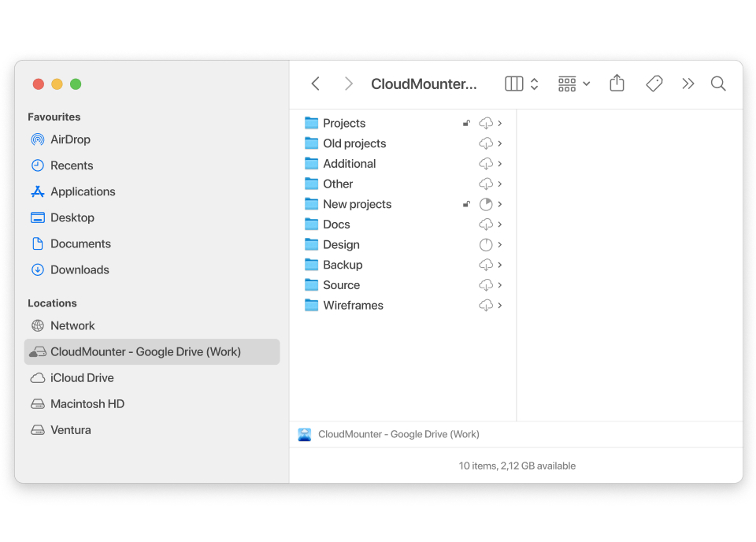Viewport: 756px width, 542px height.
Task: Go back with the left arrow
Action: point(315,84)
